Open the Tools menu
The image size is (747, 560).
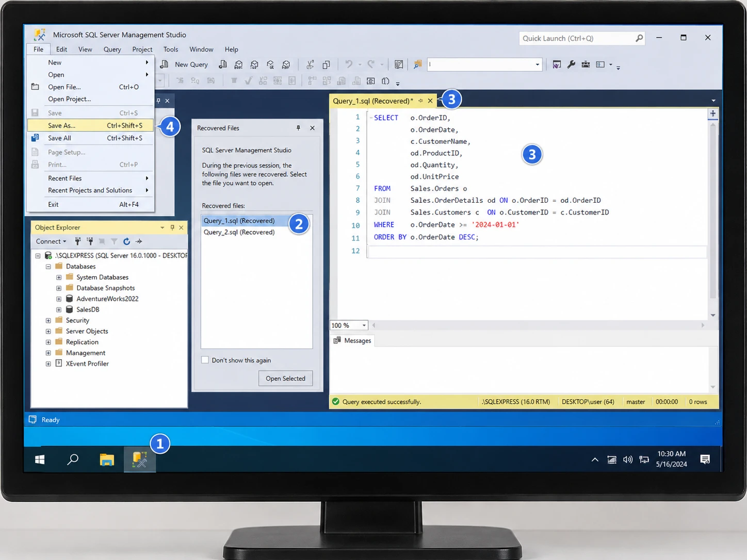click(171, 50)
